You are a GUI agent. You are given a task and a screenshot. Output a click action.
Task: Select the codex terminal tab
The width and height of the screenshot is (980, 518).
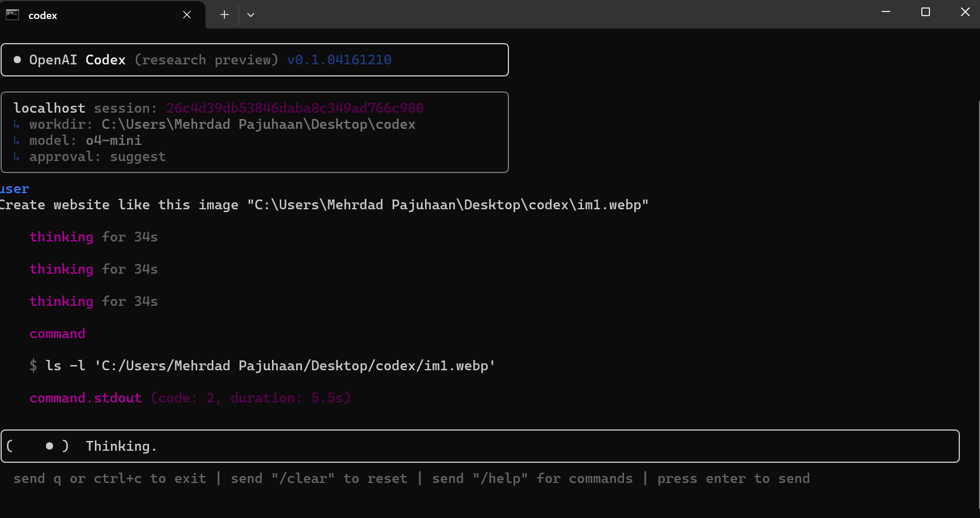coord(102,15)
